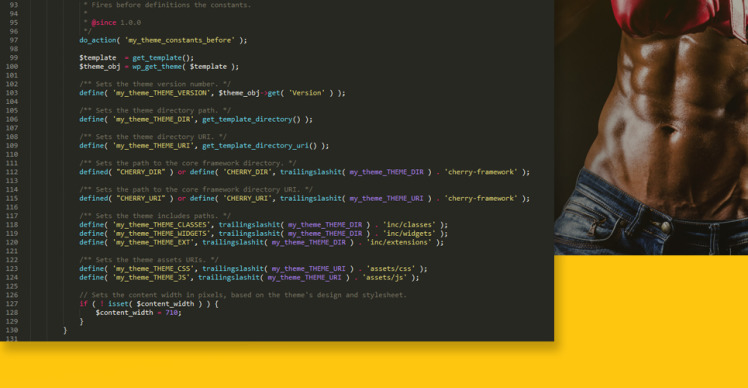Click 'CHERRY_URI' string in the define call

(247, 198)
